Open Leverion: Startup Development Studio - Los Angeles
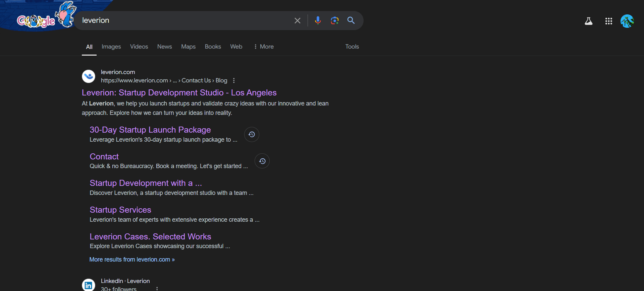The height and width of the screenshot is (291, 644). (179, 92)
